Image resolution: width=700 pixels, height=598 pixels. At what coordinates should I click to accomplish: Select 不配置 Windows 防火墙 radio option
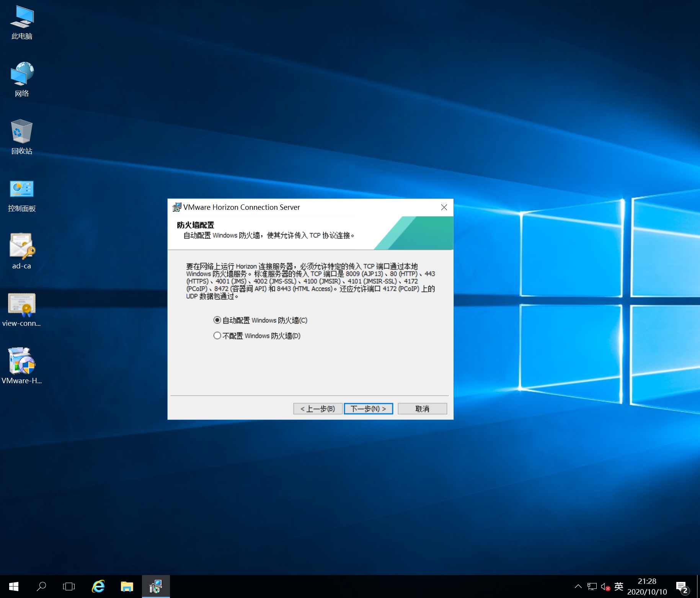(257, 336)
